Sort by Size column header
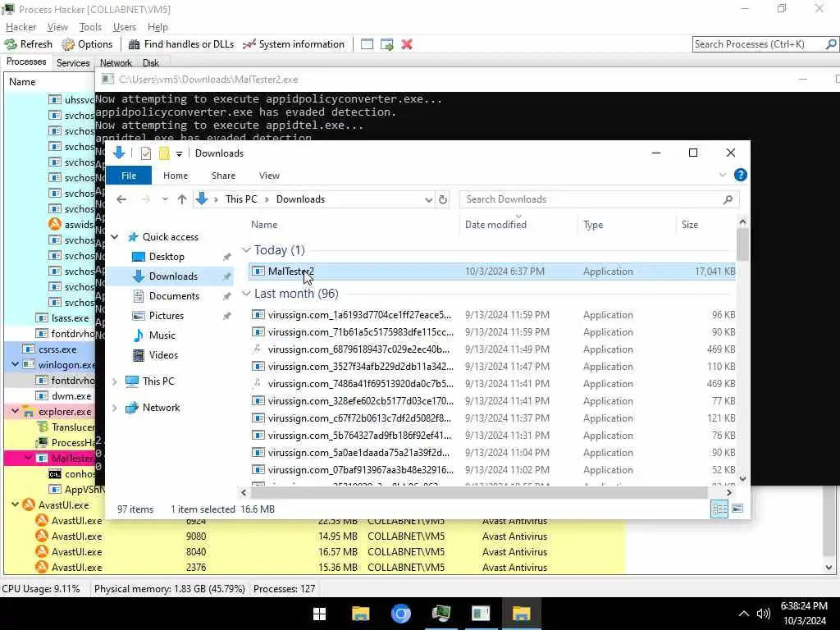The height and width of the screenshot is (630, 840). 689,225
